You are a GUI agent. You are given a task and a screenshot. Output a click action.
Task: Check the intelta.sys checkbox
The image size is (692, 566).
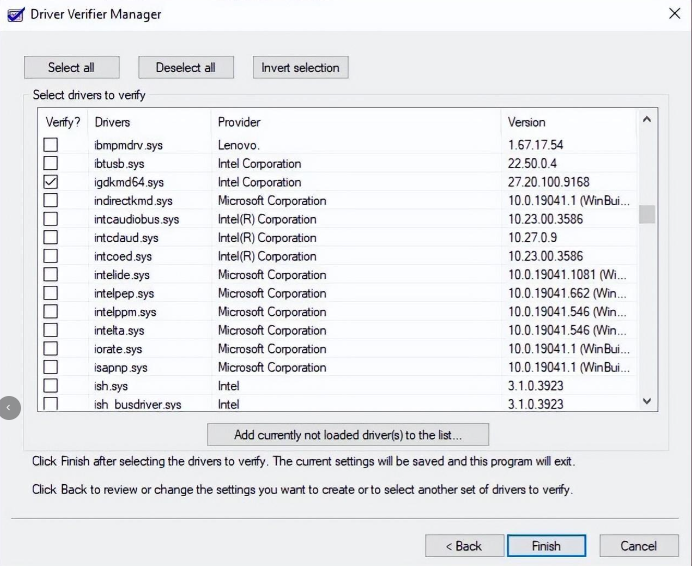tap(51, 330)
